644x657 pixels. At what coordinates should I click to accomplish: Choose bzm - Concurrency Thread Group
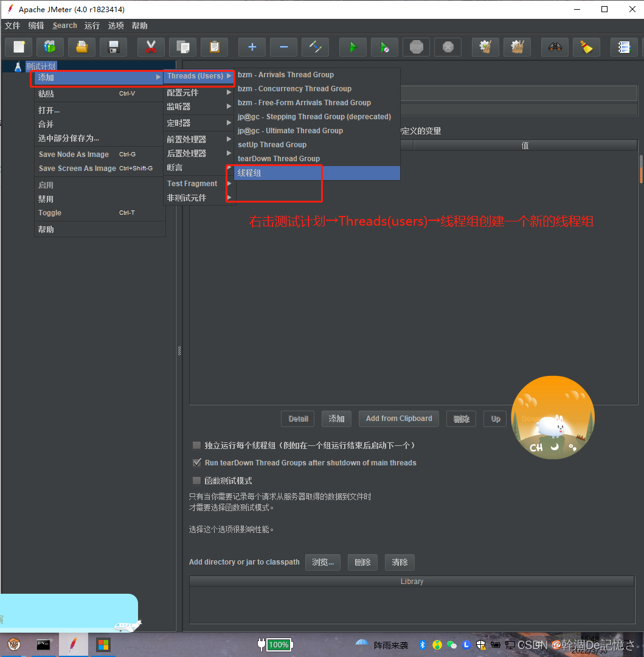[x=317, y=88]
